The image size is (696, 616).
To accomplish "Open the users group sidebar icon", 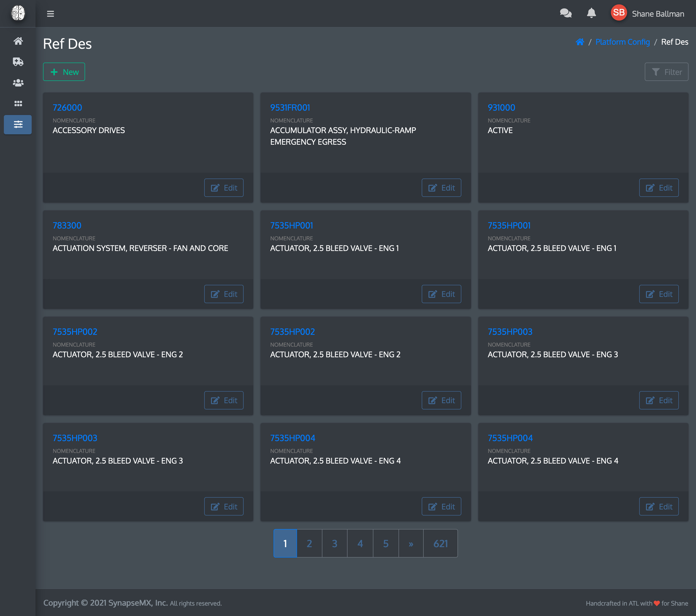I will point(18,83).
